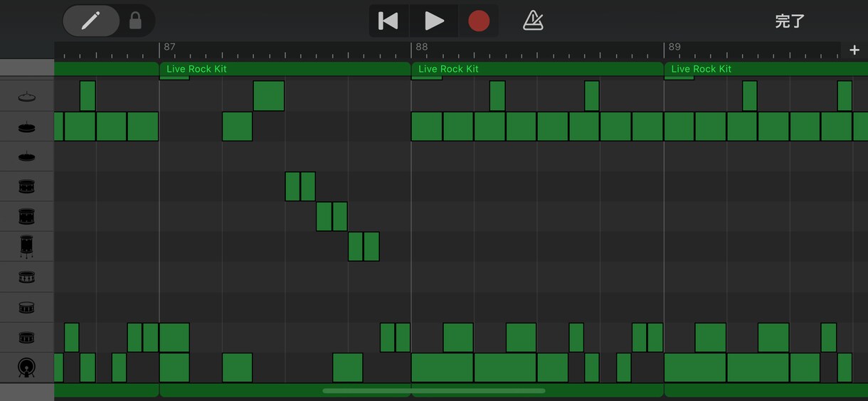The width and height of the screenshot is (868, 401).
Task: Select the kick drum row icon
Action: pyautogui.click(x=27, y=368)
